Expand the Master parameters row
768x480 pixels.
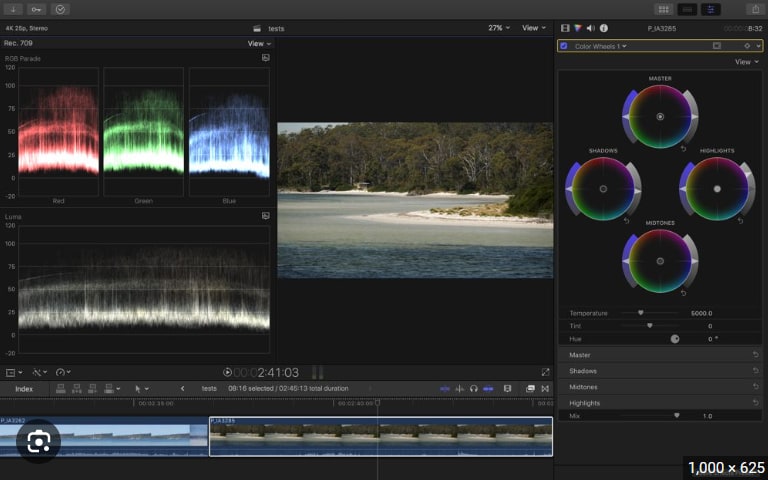click(660, 355)
